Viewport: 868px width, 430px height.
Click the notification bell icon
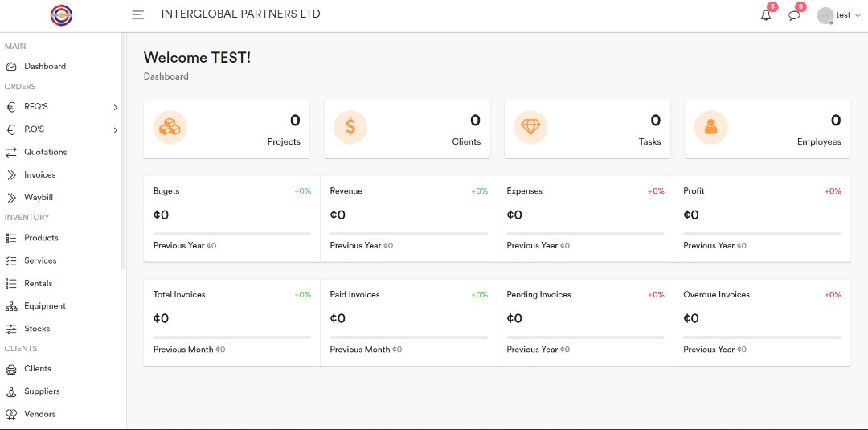click(765, 15)
